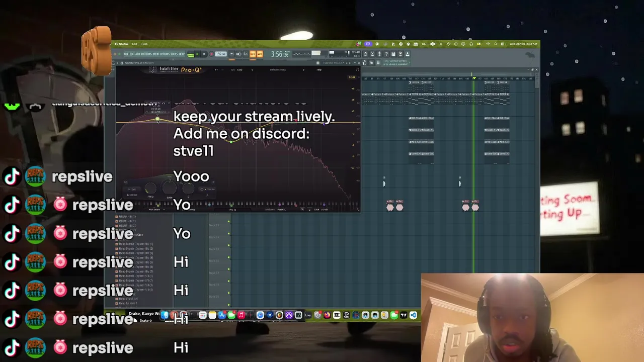Open the OPTIONS menu in FL Studio's toolbar
This screenshot has width=644, height=362.
coord(165,54)
